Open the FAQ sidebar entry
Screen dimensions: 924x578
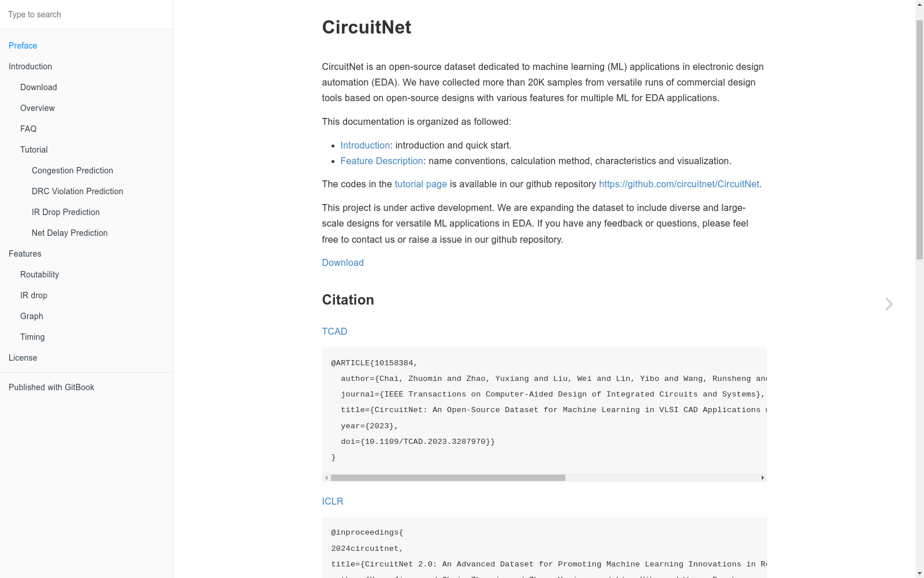click(28, 129)
